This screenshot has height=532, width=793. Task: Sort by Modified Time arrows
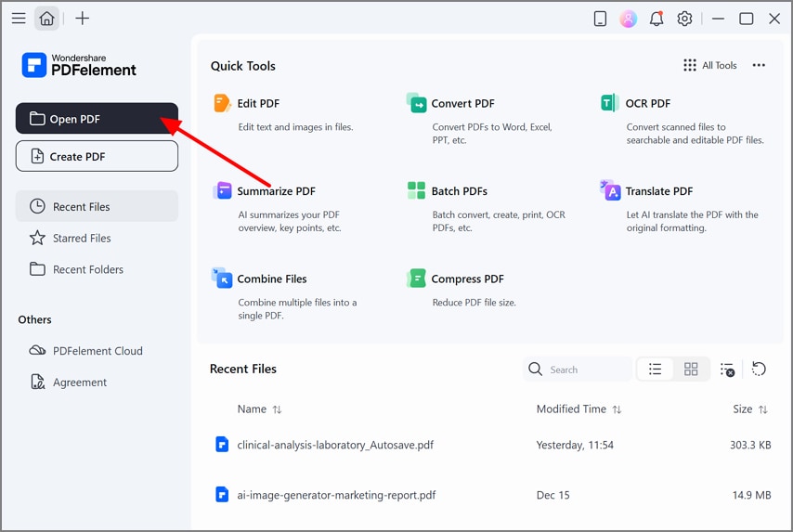click(x=617, y=409)
